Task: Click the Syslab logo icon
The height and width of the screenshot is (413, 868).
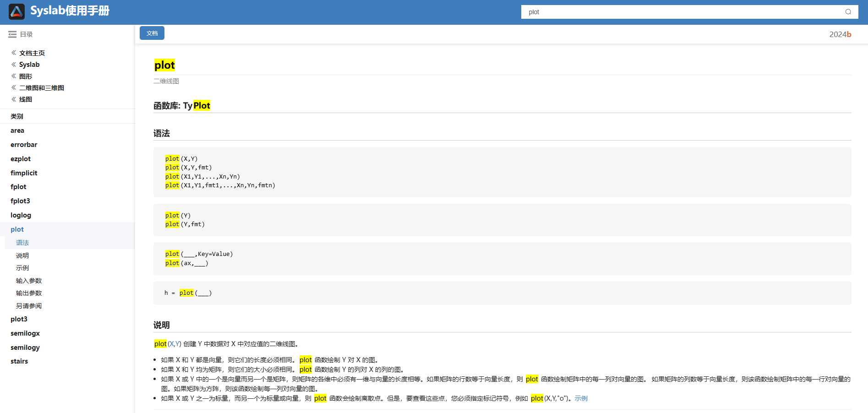Action: [16, 11]
